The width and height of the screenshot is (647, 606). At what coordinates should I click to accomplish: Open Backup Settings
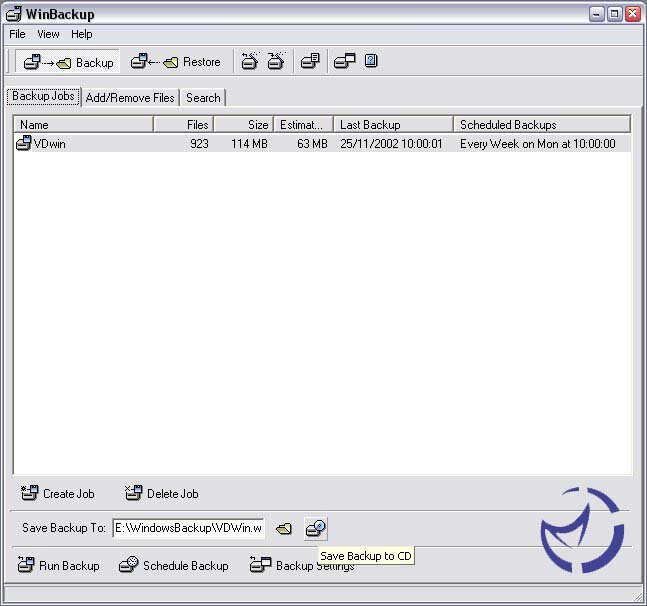pos(302,565)
